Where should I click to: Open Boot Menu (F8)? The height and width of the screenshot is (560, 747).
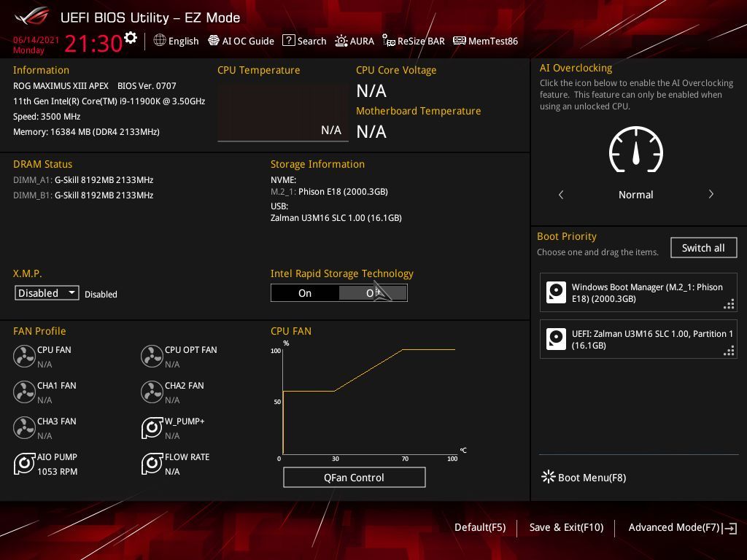[584, 477]
